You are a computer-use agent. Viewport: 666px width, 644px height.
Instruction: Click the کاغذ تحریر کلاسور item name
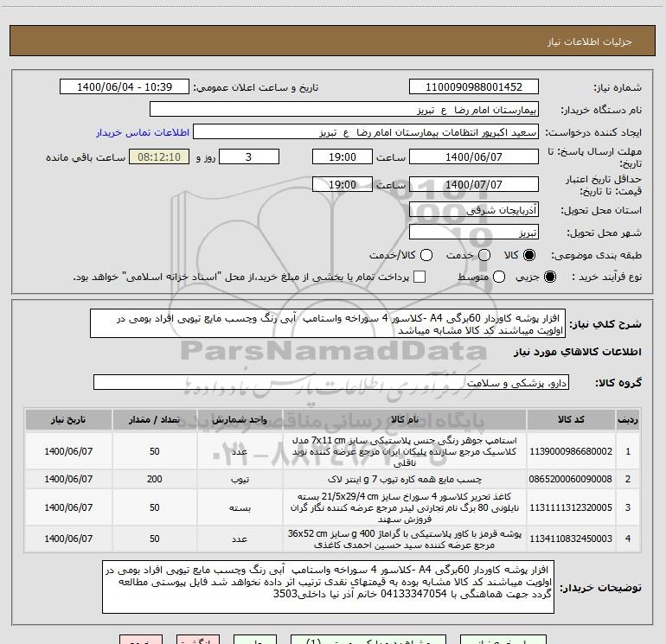405,507
